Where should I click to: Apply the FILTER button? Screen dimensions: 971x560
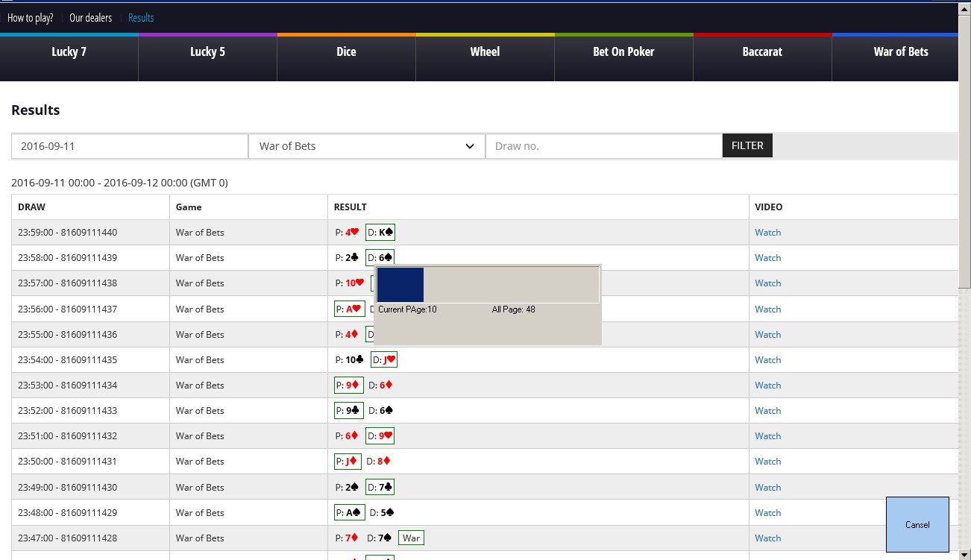click(747, 145)
